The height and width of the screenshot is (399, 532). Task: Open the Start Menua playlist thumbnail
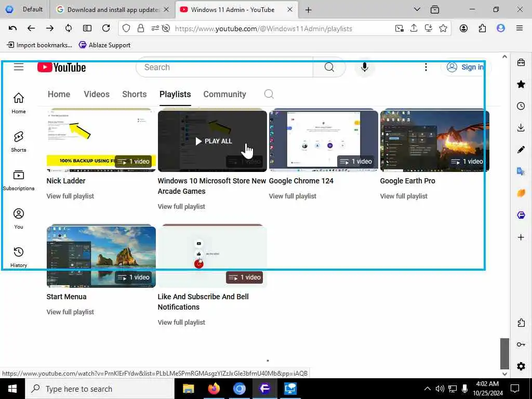click(101, 257)
